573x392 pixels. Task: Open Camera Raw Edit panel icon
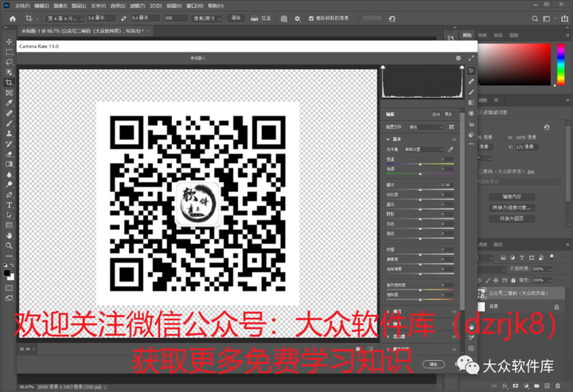coord(471,71)
